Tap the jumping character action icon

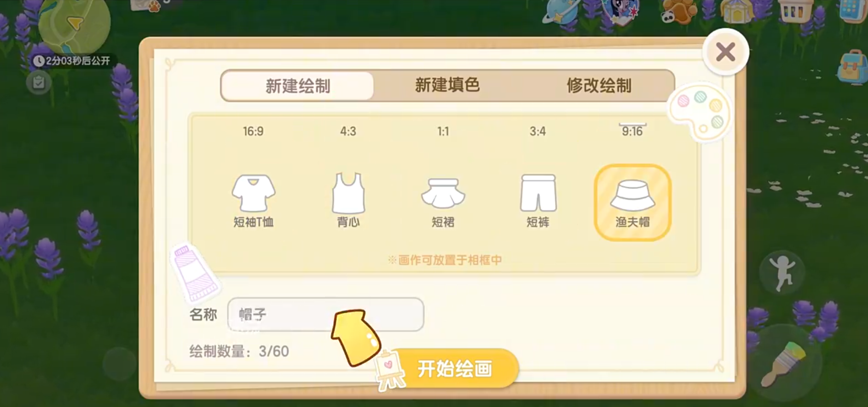coord(782,273)
